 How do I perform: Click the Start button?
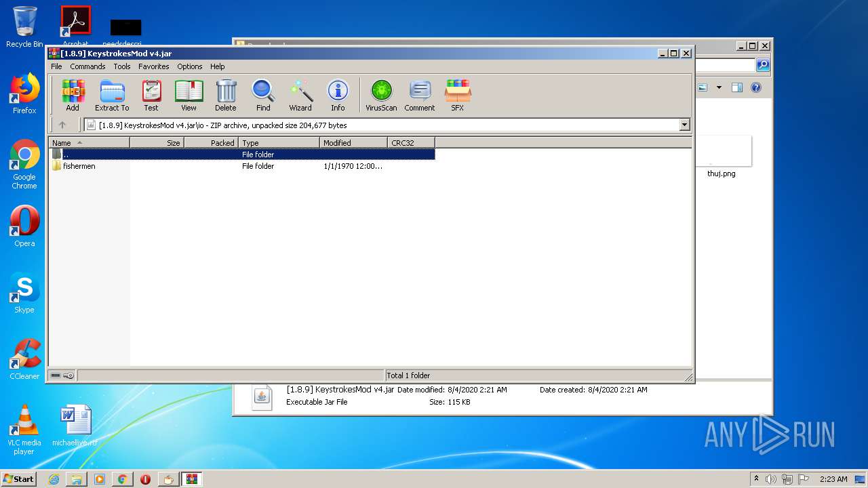click(19, 479)
